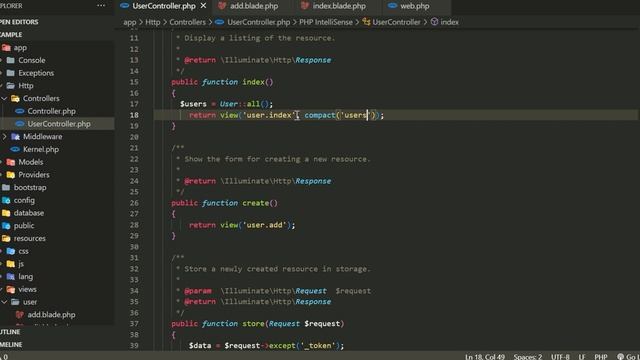
Task: Expand the public folder
Action: click(x=24, y=225)
